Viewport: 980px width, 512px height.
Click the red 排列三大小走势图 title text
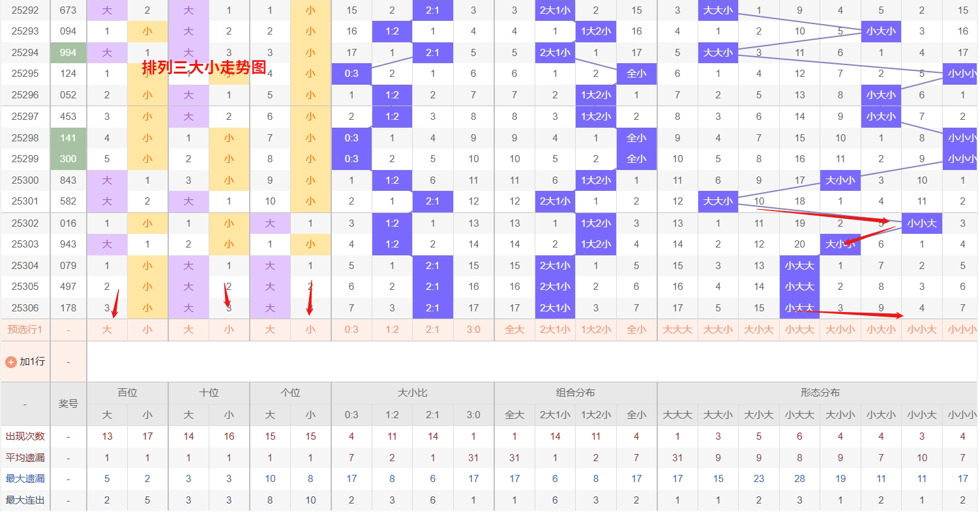[204, 68]
